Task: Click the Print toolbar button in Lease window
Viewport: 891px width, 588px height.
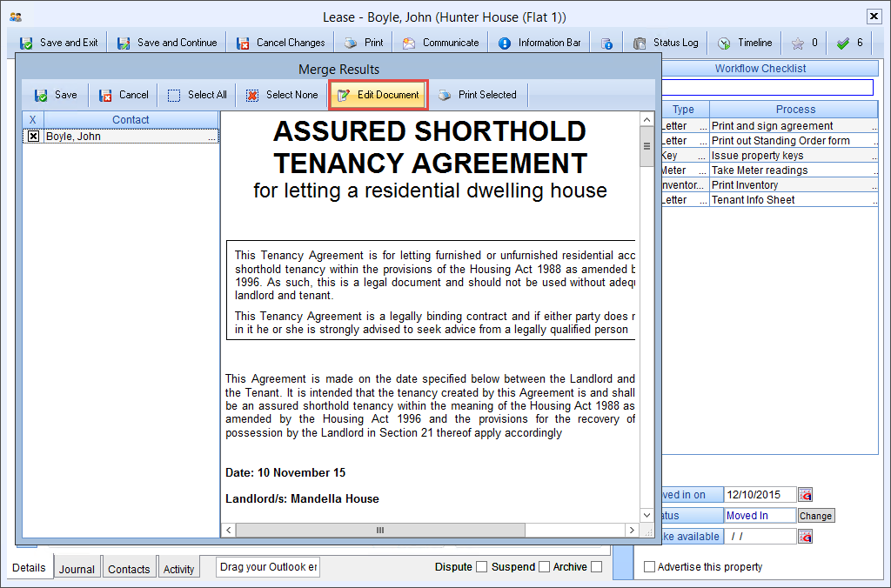Action: [365, 43]
